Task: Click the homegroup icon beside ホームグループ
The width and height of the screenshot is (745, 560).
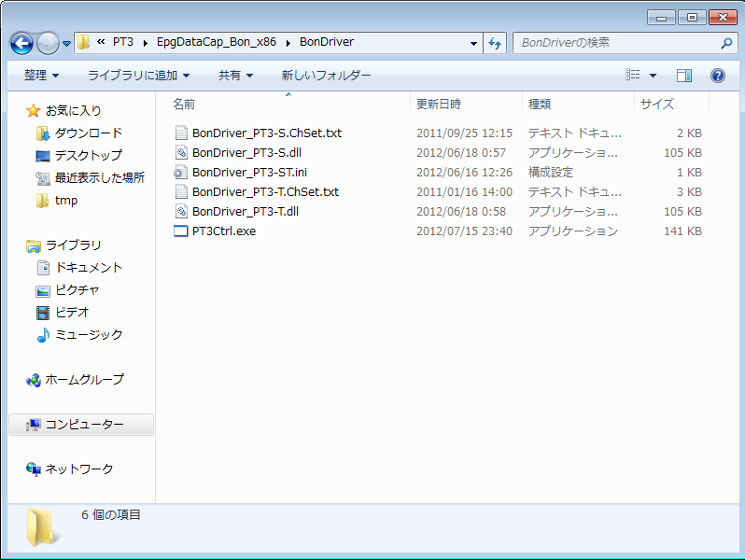Action: point(34,380)
